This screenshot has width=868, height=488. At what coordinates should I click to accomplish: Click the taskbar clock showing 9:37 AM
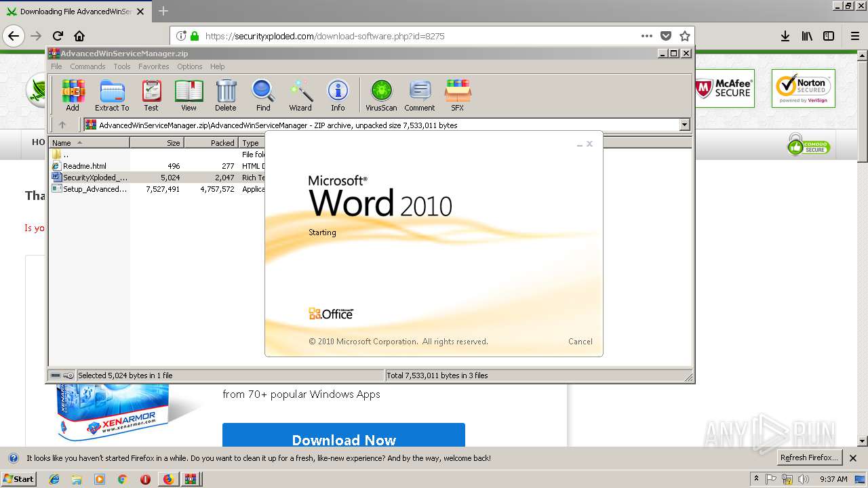(x=833, y=479)
